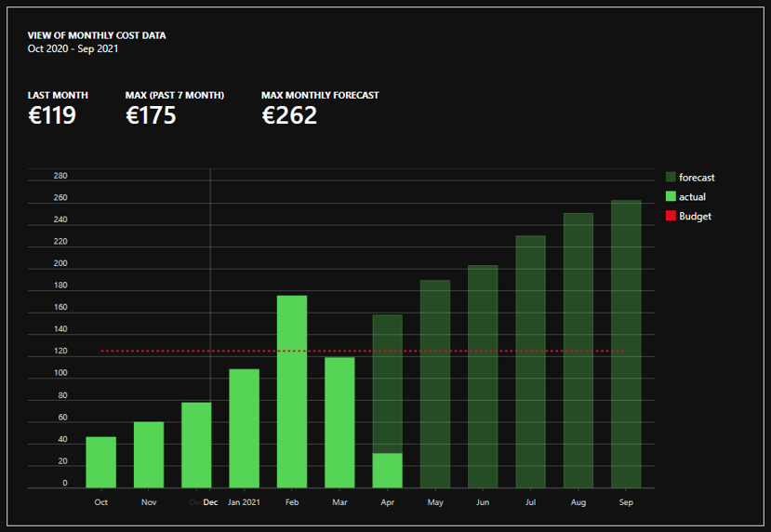The height and width of the screenshot is (532, 771).
Task: Click the March actual cost bar
Action: (x=339, y=422)
